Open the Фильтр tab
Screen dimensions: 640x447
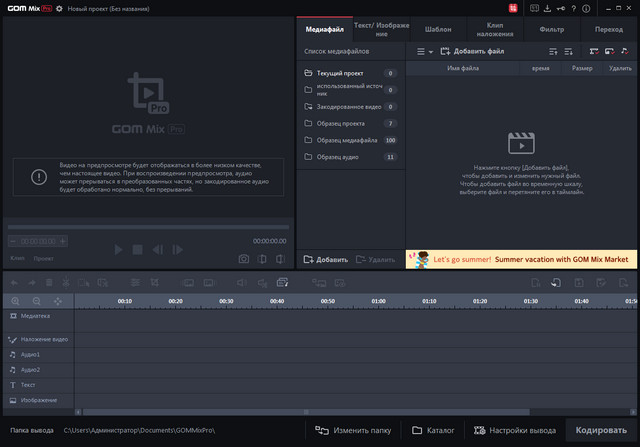pos(551,30)
